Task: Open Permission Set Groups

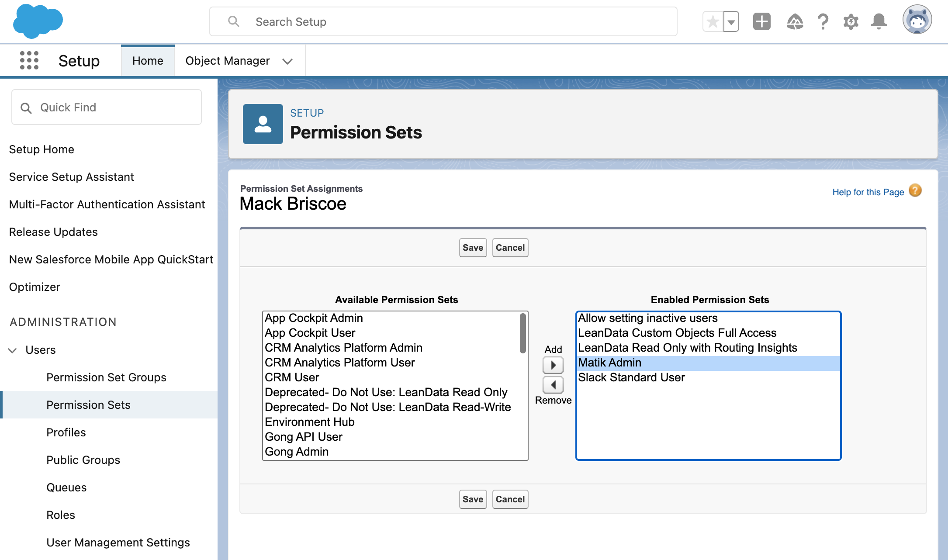Action: pyautogui.click(x=106, y=377)
